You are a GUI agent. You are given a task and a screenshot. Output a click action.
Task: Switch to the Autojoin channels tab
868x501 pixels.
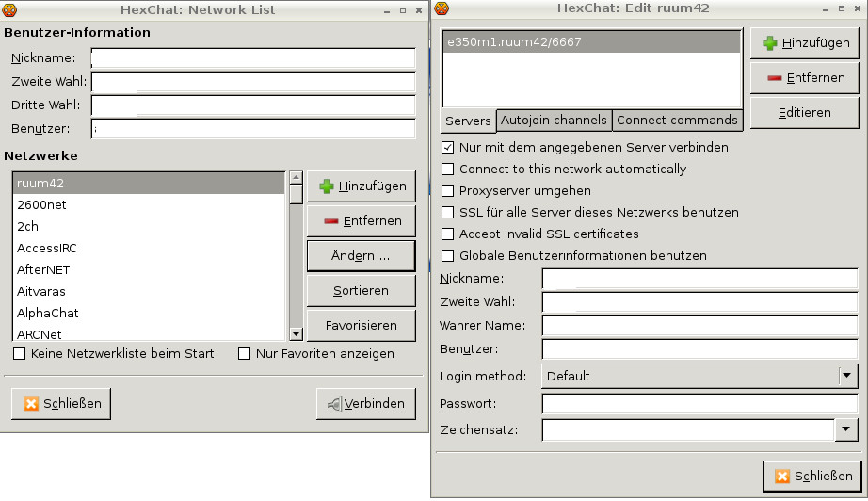pyautogui.click(x=554, y=121)
